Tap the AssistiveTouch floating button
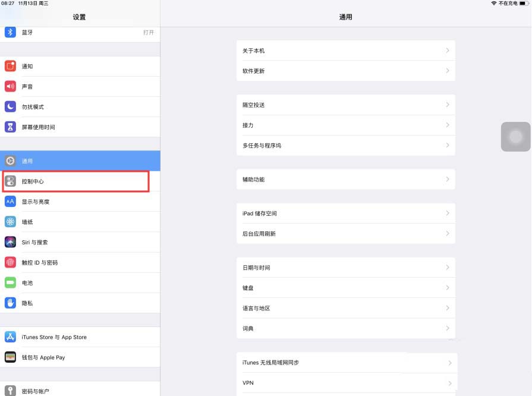This screenshot has width=532, height=396. pos(515,137)
